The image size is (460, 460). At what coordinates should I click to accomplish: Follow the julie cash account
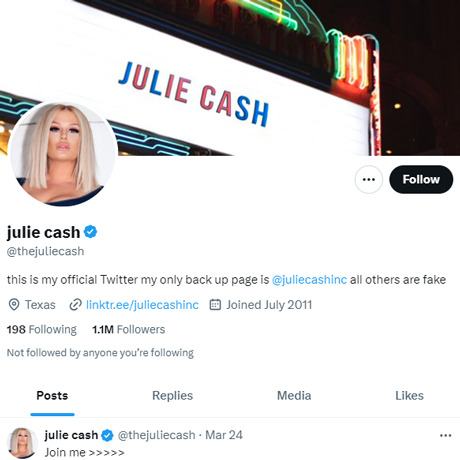[421, 179]
